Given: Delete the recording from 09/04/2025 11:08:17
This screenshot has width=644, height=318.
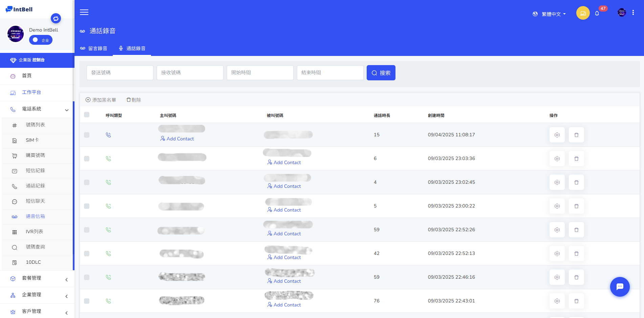Looking at the screenshot, I should [x=576, y=135].
